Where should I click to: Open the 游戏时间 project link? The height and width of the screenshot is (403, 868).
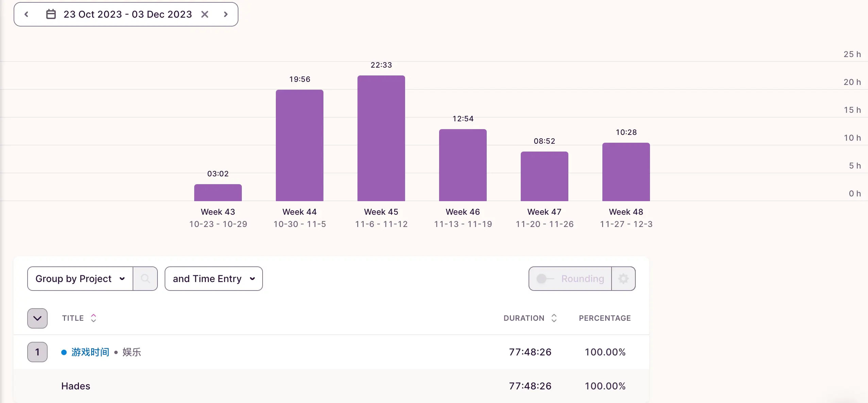point(90,352)
